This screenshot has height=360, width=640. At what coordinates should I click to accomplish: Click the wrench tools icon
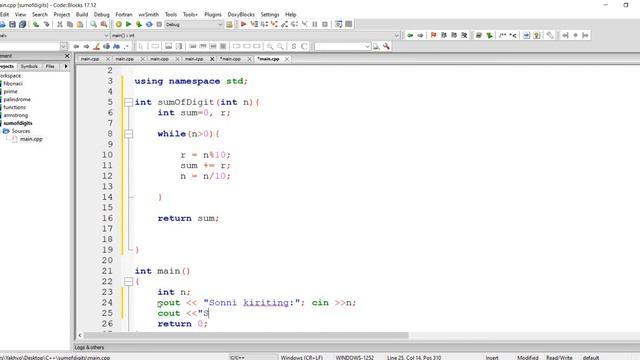point(386,47)
